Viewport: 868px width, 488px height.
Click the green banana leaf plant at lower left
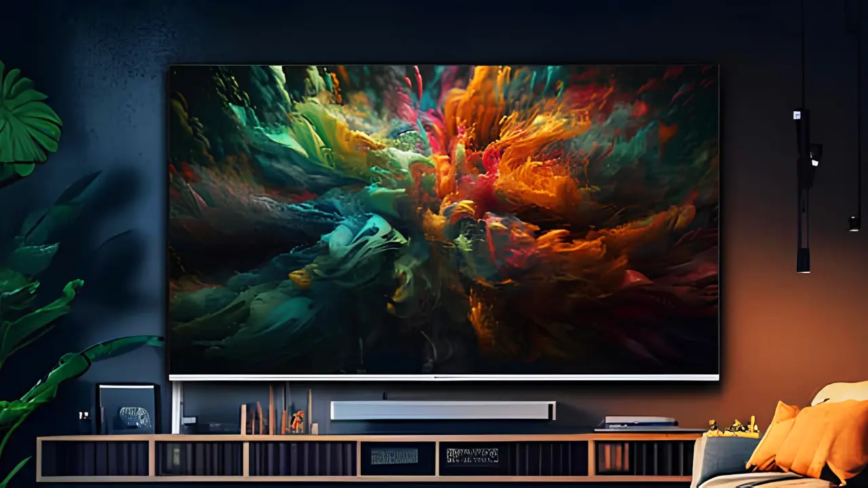(x=41, y=352)
